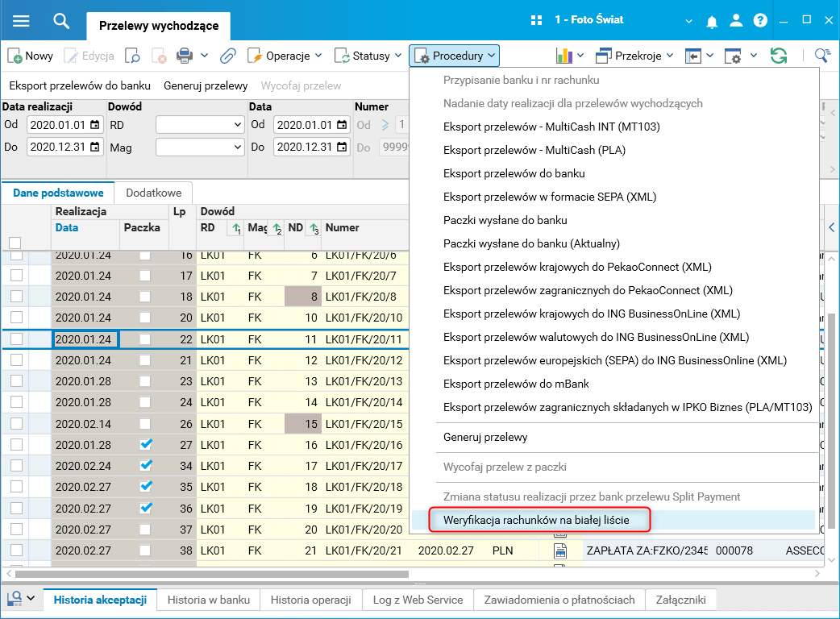Click the printer icon in toolbar
840x619 pixels.
coord(185,56)
